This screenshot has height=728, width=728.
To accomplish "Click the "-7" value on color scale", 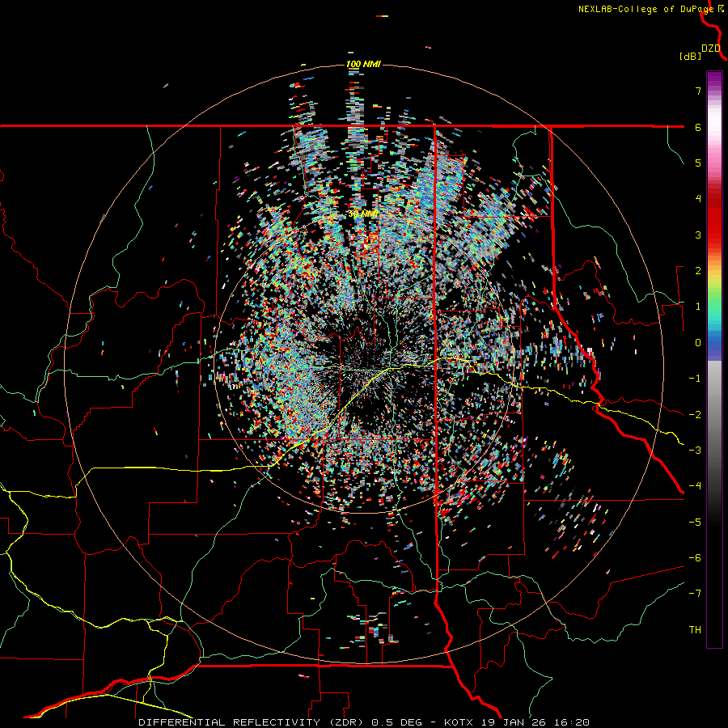I will (x=695, y=594).
